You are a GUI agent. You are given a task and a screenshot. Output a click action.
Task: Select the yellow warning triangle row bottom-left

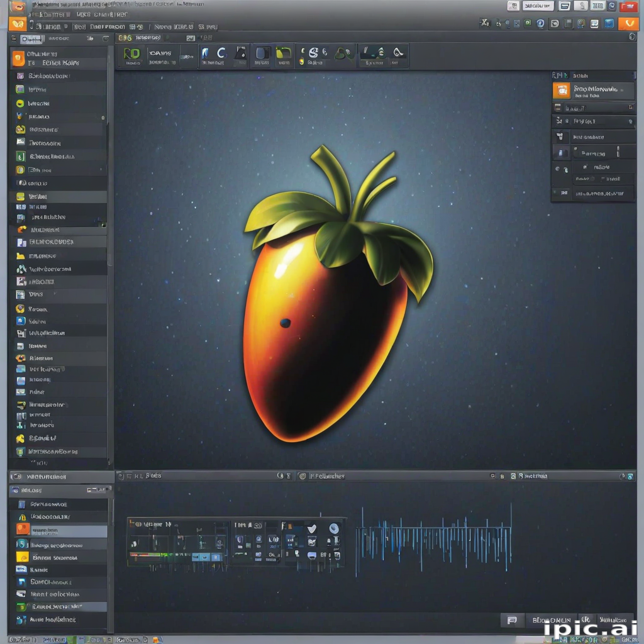tap(58, 517)
